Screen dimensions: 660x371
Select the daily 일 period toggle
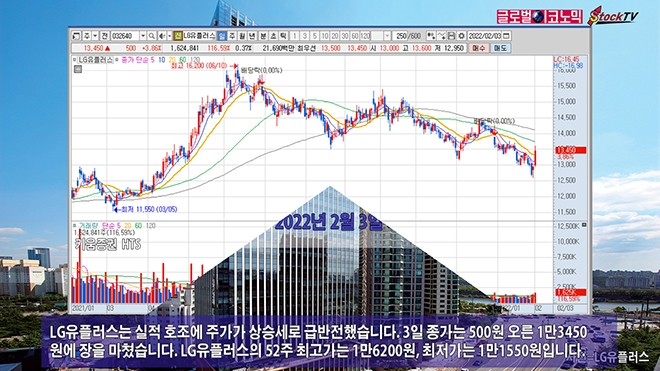coord(222,36)
